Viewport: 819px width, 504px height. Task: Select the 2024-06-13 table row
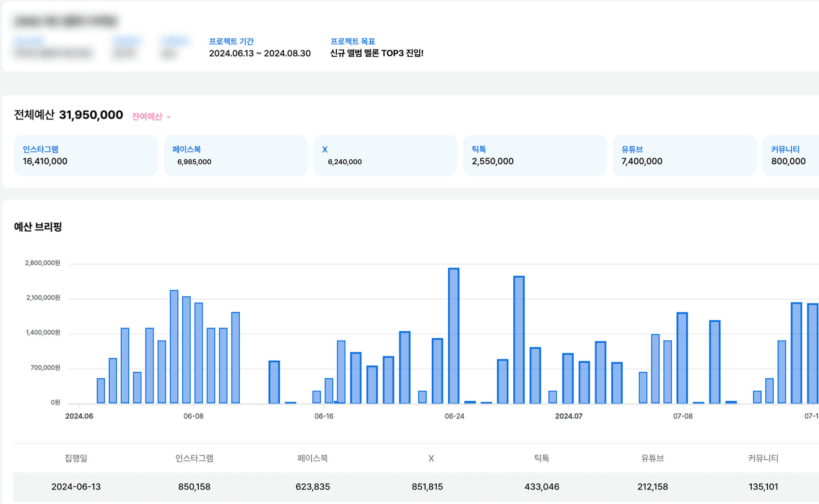(x=76, y=487)
